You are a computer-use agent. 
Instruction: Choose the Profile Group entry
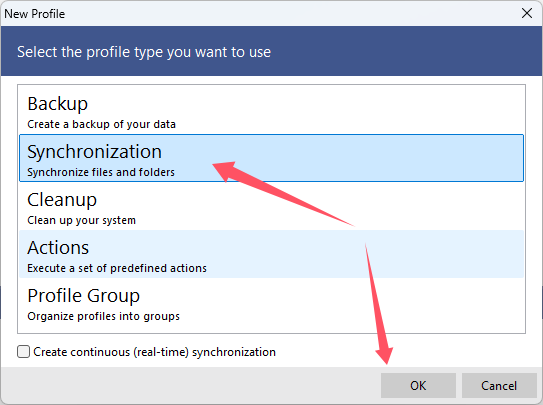tap(271, 302)
